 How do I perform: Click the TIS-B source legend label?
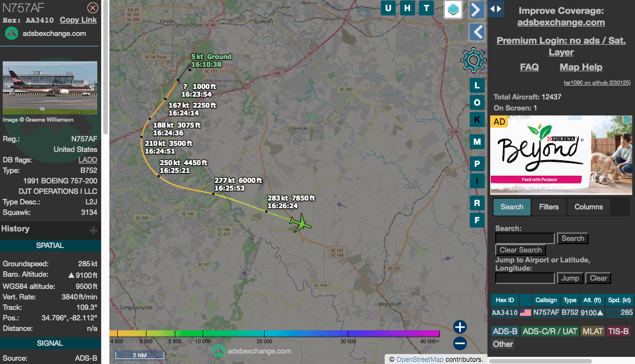pyautogui.click(x=618, y=331)
